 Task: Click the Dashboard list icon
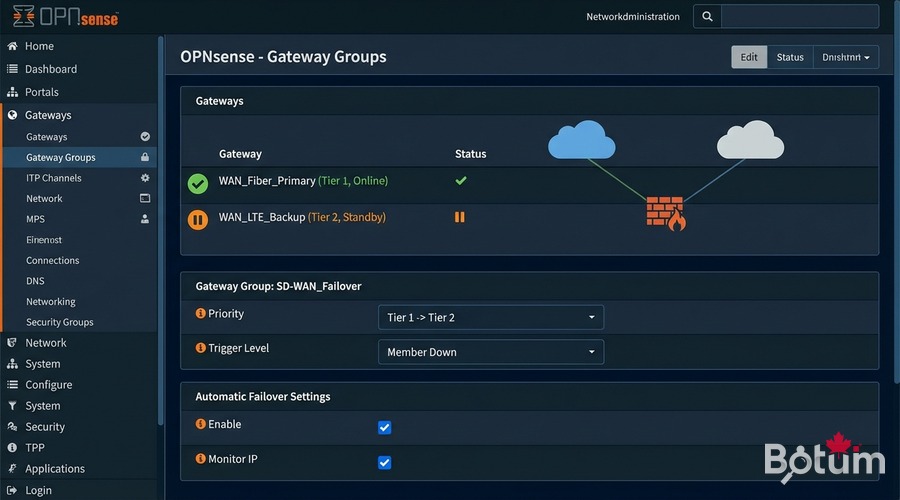point(12,69)
